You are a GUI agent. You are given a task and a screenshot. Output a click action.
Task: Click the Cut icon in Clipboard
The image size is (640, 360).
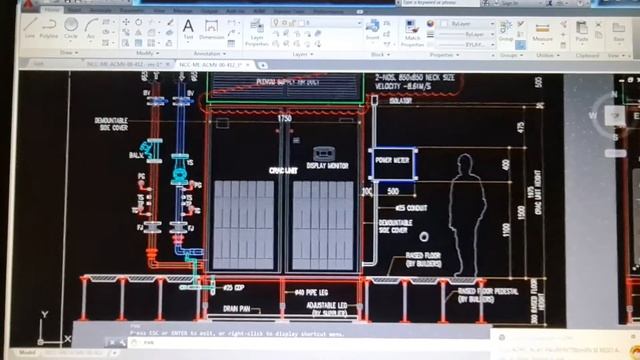tap(598, 24)
